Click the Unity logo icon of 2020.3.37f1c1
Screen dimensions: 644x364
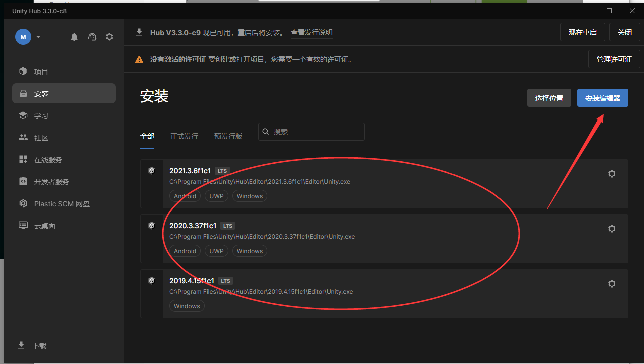pyautogui.click(x=152, y=226)
